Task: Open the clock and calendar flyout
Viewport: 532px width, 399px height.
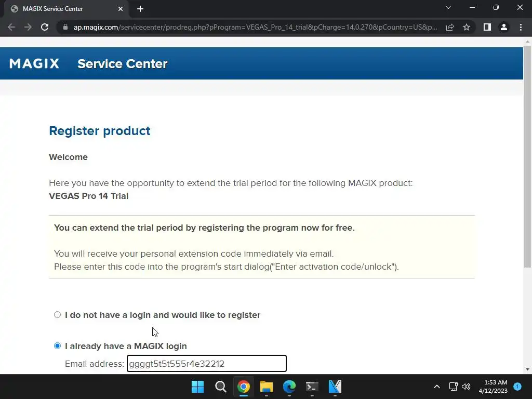Action: coord(493,387)
